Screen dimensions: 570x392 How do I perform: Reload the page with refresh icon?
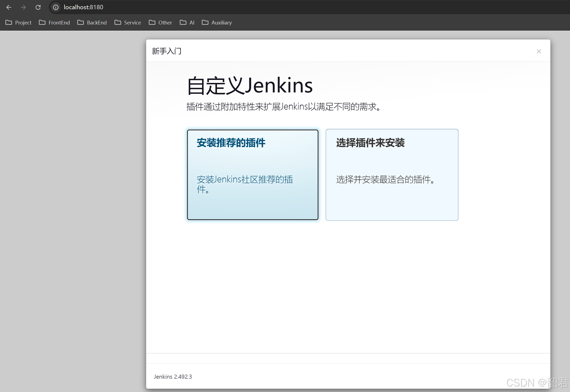[x=38, y=7]
